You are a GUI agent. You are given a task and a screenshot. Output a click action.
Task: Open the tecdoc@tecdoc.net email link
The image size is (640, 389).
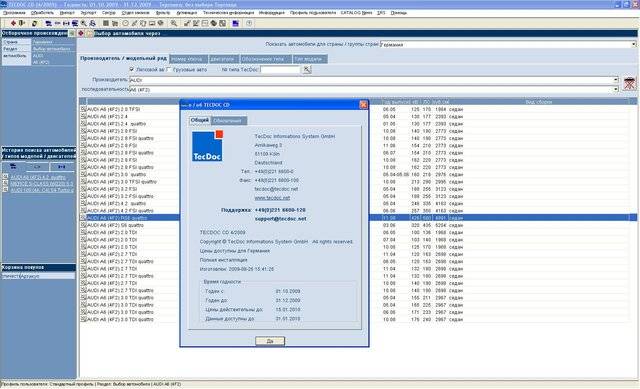coord(276,189)
